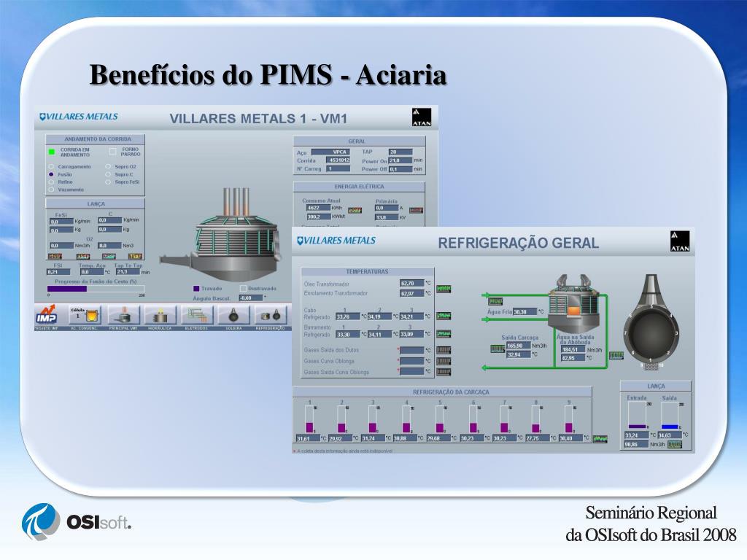Click the Corrida field showing 4531812
This screenshot has height=560, width=747.
[x=338, y=160]
